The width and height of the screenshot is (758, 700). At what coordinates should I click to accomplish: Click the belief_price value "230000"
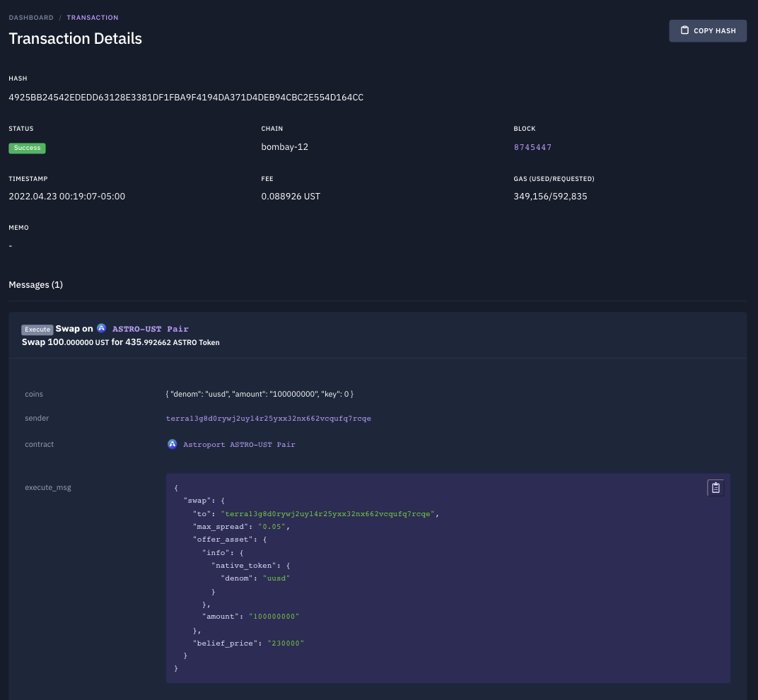tap(286, 643)
